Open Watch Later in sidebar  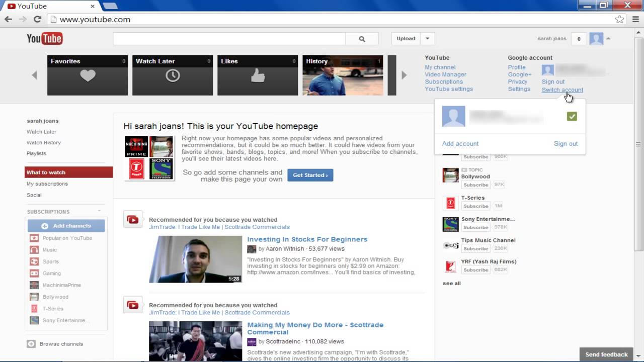pos(41,132)
